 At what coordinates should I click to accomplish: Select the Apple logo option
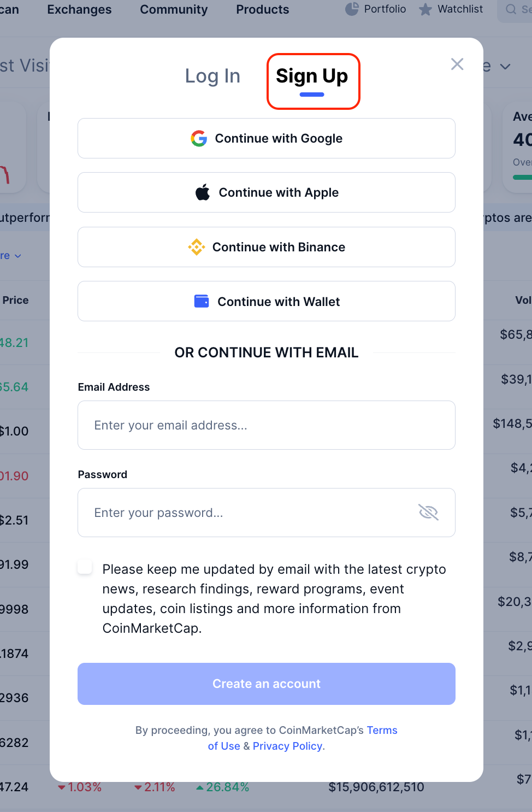pos(202,192)
